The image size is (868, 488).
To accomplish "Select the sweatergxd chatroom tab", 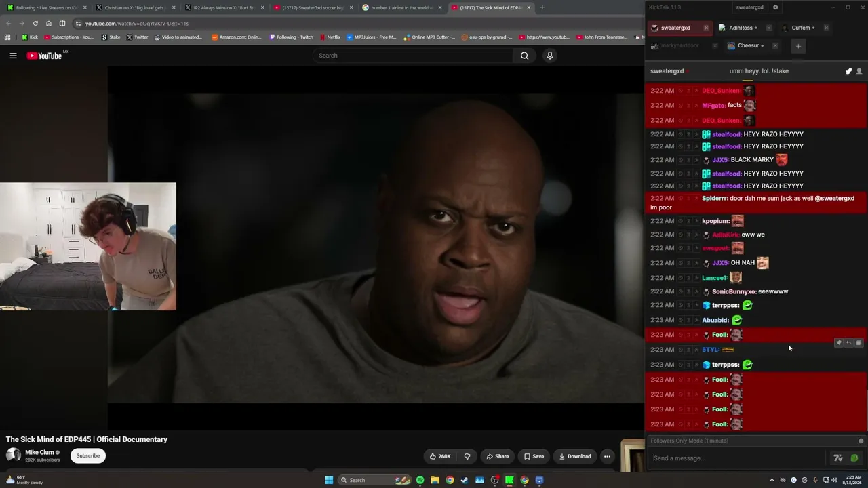I will (679, 28).
